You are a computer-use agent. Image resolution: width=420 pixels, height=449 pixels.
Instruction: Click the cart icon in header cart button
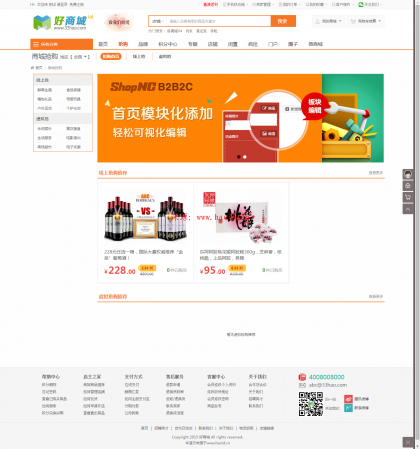tap(353, 21)
